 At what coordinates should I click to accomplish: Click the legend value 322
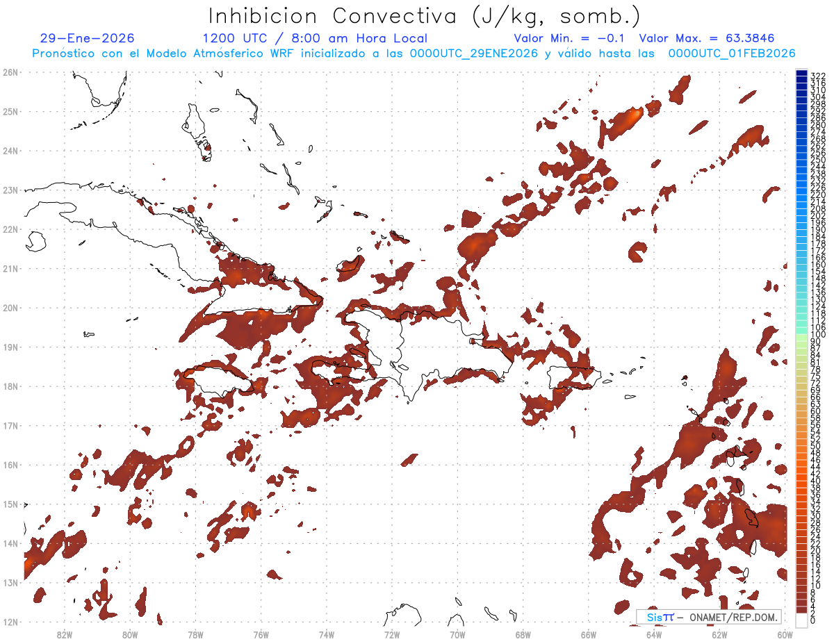tap(818, 76)
